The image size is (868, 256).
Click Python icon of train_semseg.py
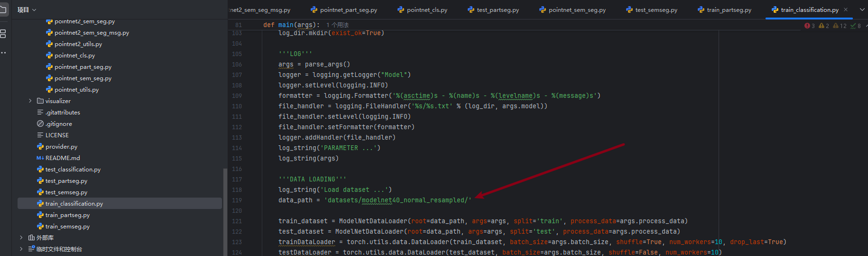click(40, 227)
